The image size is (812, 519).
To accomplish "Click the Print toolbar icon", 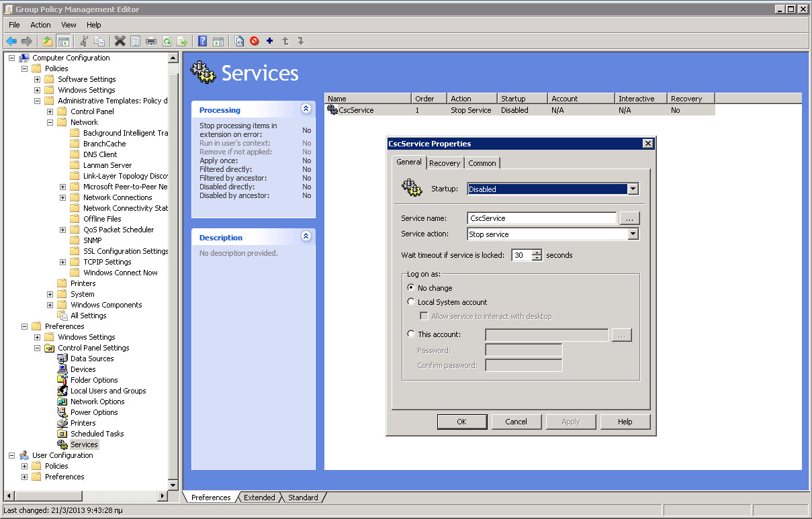I will (150, 41).
